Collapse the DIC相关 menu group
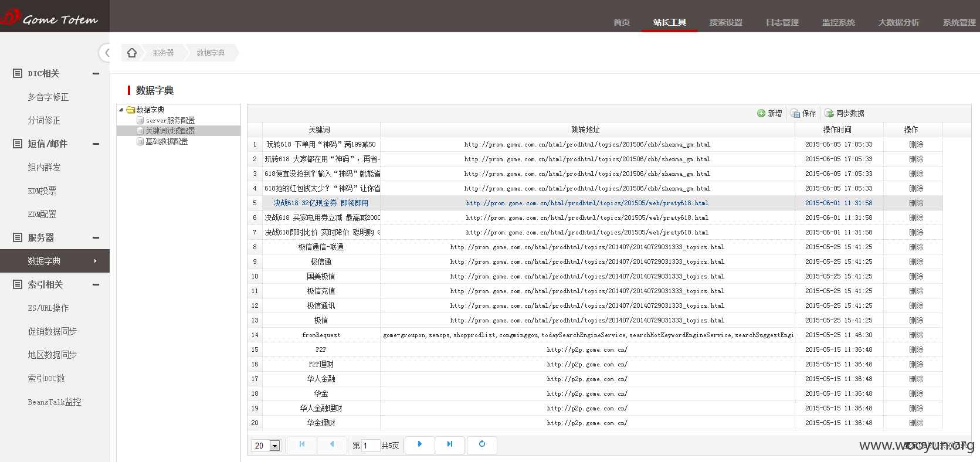Screen dimensions: 980x462 coord(96,73)
